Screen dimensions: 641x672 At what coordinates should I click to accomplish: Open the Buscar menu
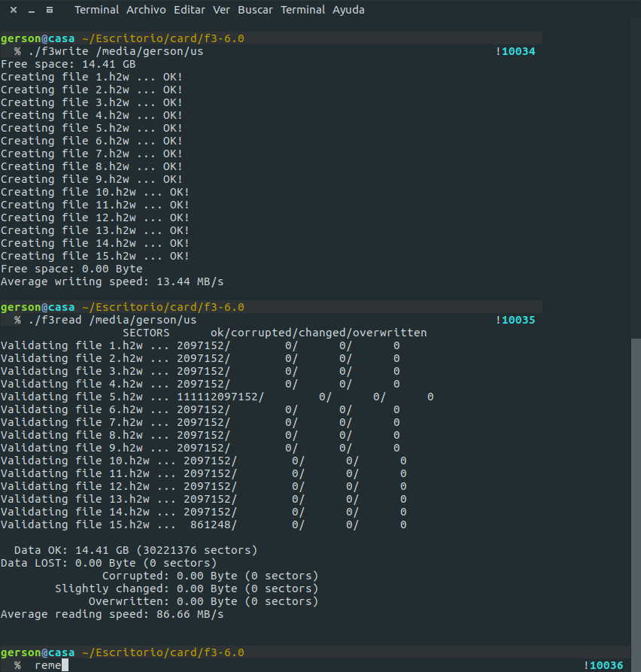[x=255, y=10]
